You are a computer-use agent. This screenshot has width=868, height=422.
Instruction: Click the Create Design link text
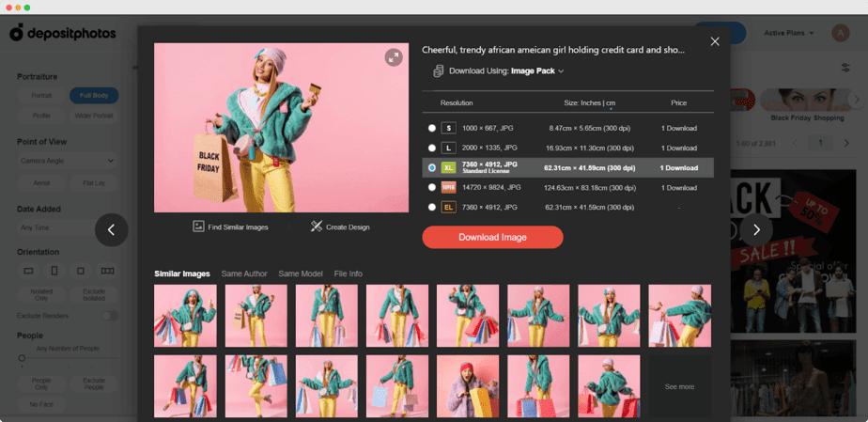point(348,227)
